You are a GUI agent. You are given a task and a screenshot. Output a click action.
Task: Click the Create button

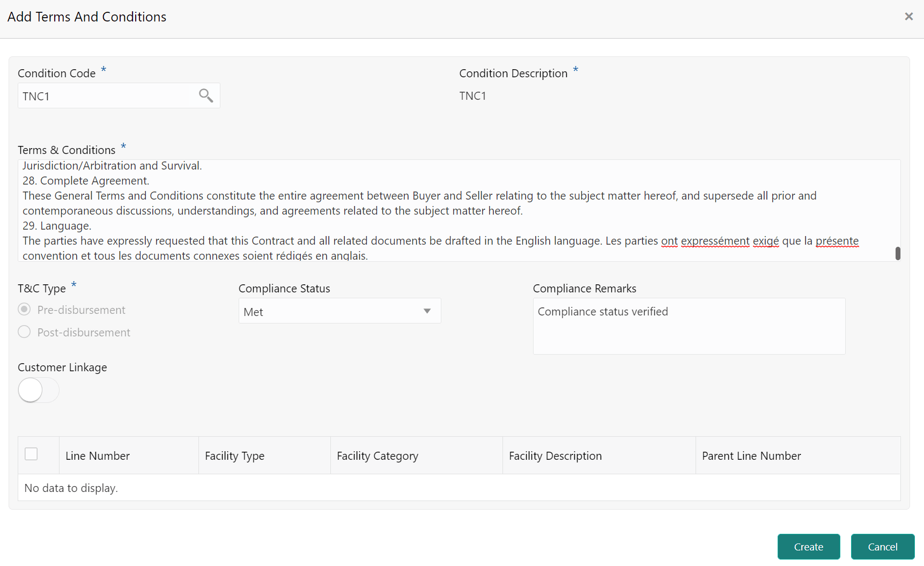tap(808, 546)
